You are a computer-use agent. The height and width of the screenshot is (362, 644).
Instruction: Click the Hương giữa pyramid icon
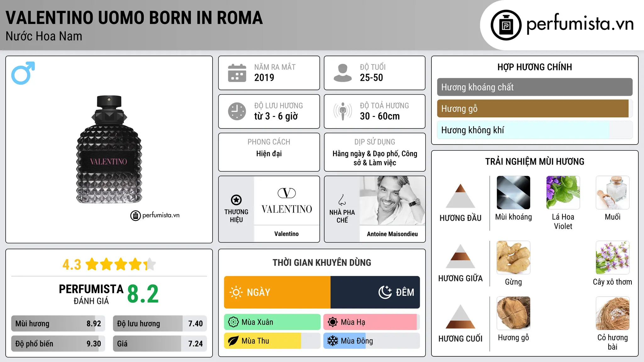[461, 256]
